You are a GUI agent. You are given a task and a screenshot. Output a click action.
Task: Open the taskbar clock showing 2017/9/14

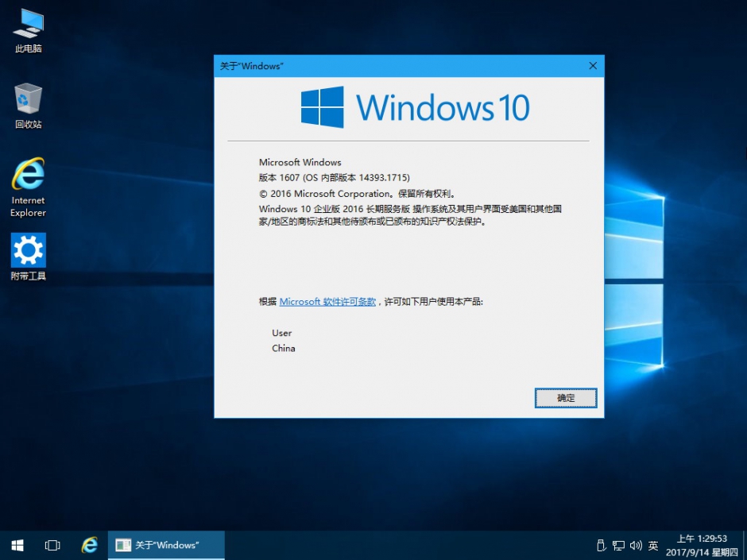[702, 545]
